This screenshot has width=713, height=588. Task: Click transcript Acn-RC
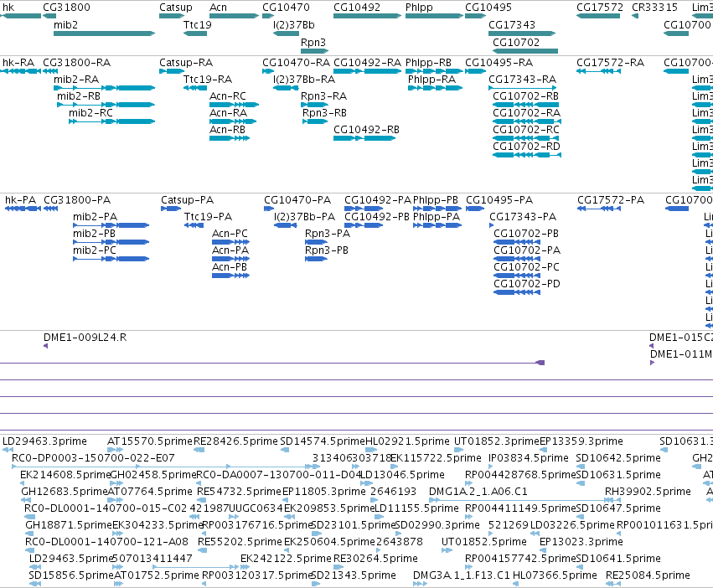[235, 105]
